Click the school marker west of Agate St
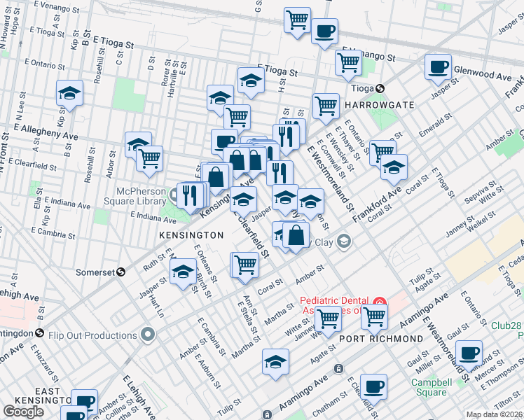Viewport: 524px width, 420px height. [275, 362]
